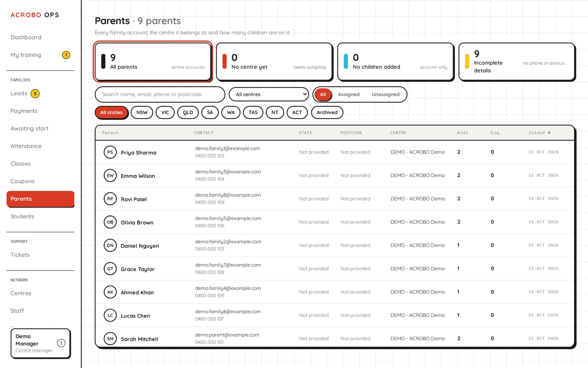Click the My training notification badge
This screenshot has height=368, width=588.
tap(66, 55)
